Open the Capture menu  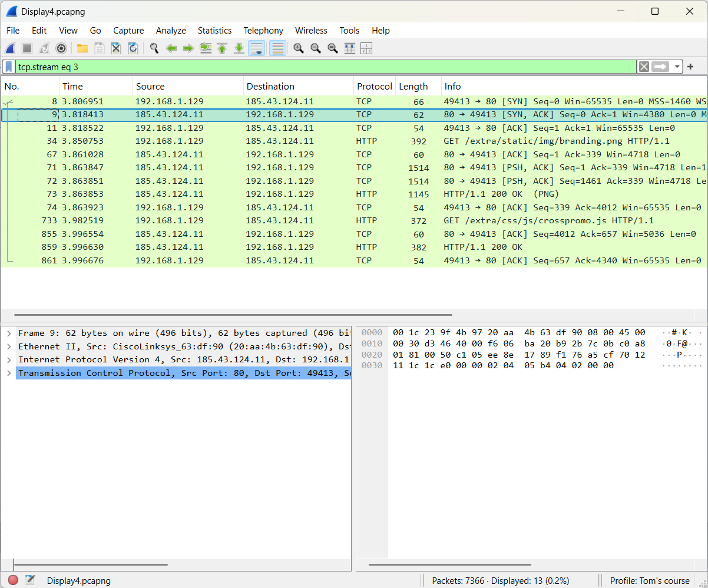point(128,31)
